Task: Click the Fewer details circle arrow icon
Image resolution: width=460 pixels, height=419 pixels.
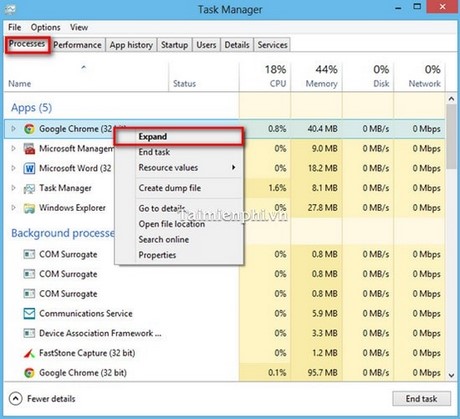Action: click(16, 399)
